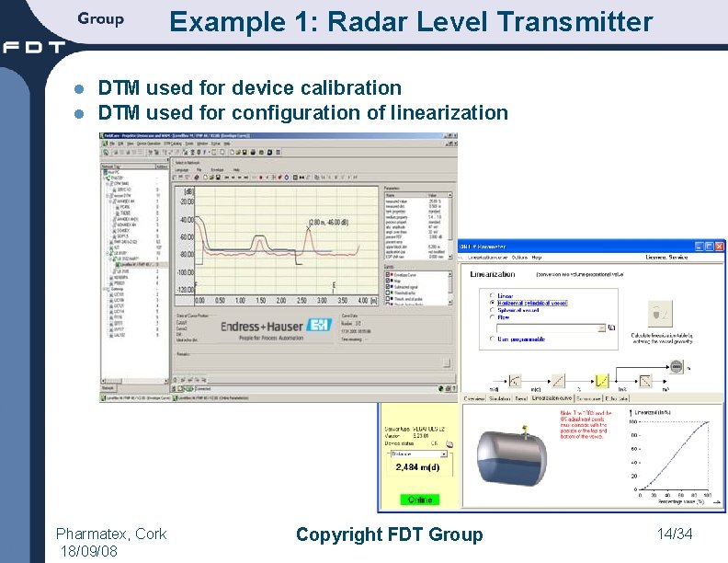Click the arrow at the linearization graph's bottom right
The image size is (728, 563).
coord(717,501)
